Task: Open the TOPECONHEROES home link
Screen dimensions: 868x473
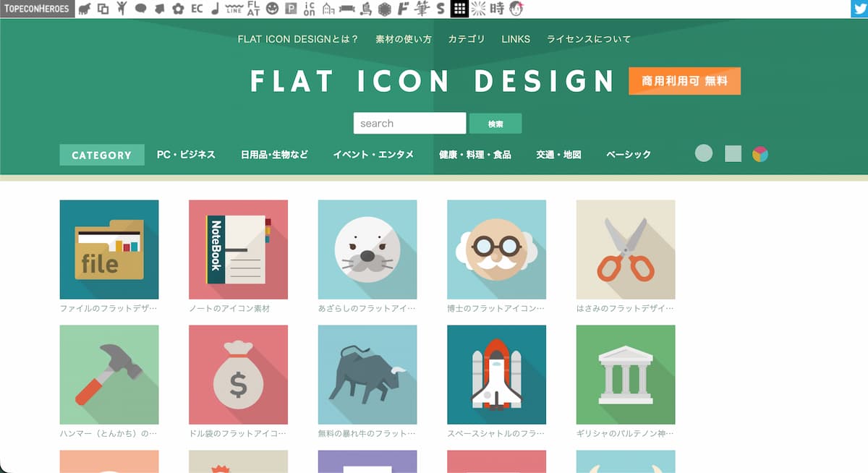Action: click(x=35, y=9)
